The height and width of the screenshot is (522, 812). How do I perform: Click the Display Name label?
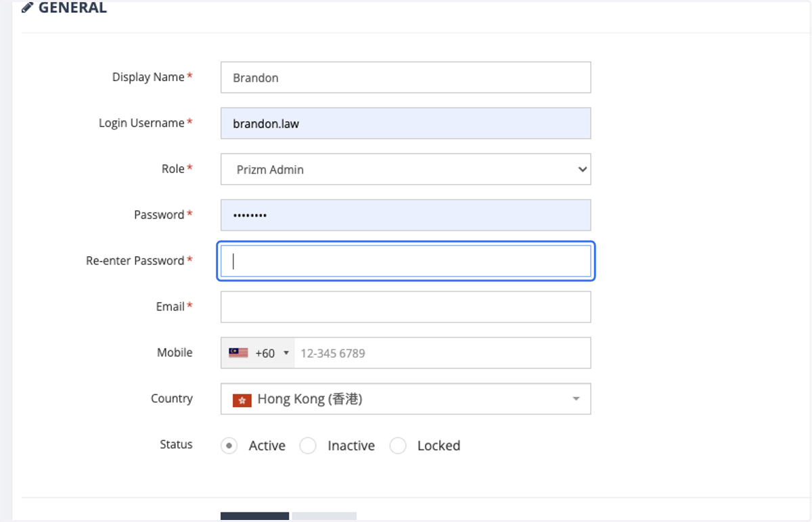[x=148, y=77]
